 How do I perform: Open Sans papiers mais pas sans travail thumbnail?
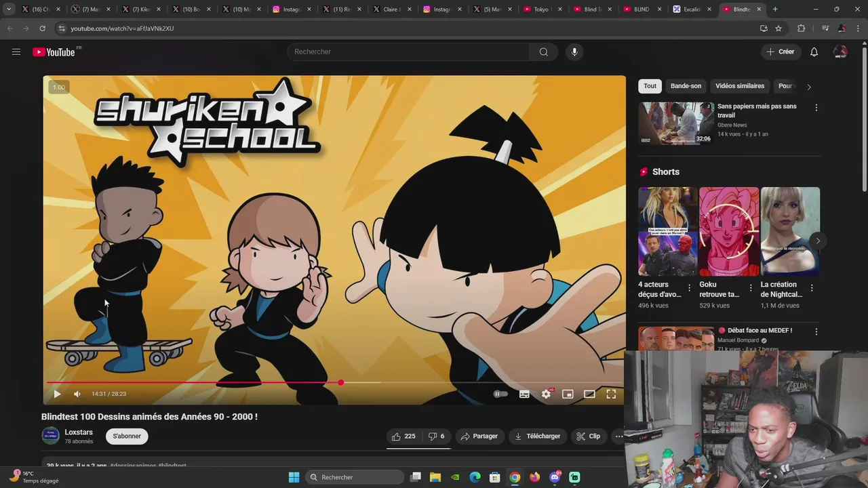click(x=676, y=123)
